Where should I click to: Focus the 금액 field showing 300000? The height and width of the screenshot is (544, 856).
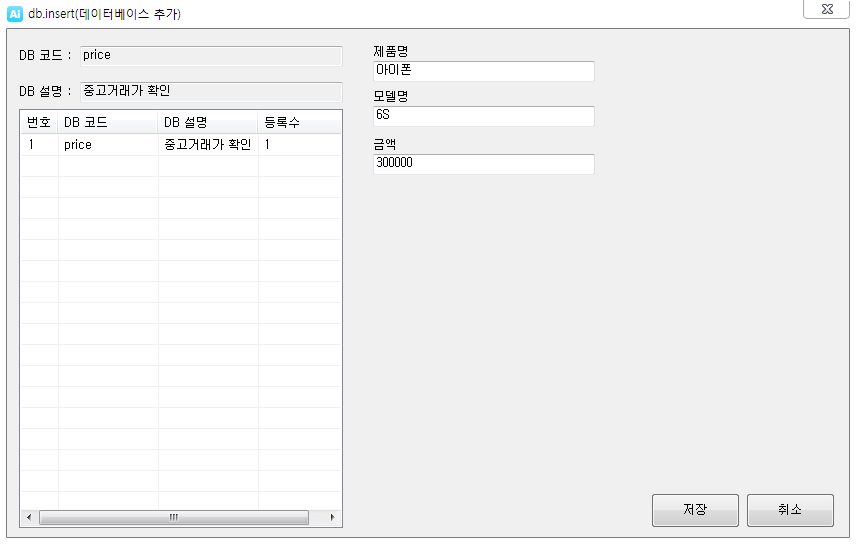click(x=484, y=164)
